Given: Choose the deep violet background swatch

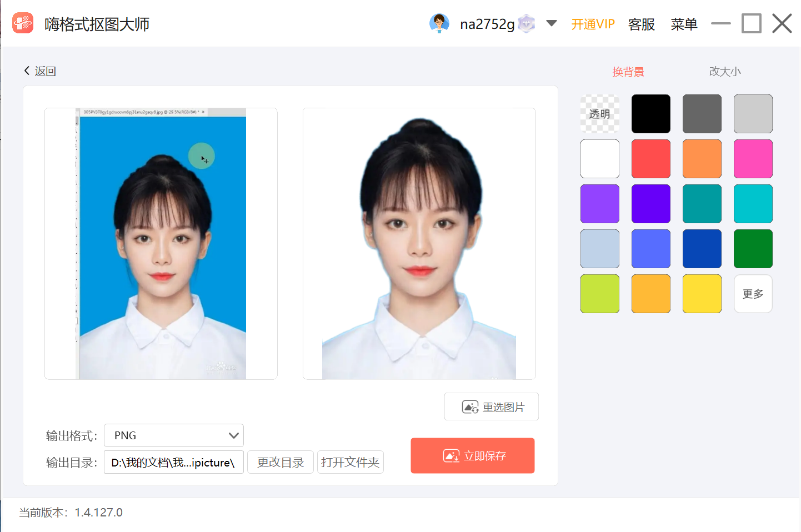Looking at the screenshot, I should coord(651,204).
